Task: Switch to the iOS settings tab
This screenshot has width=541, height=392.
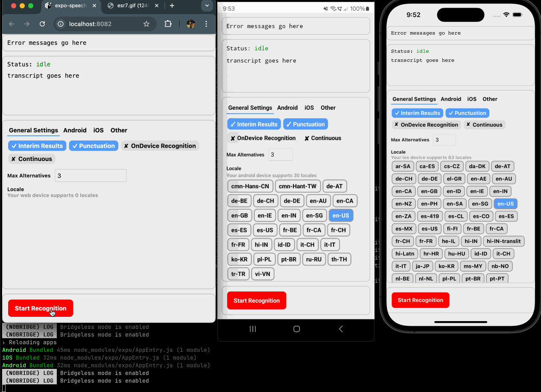Action: click(98, 130)
